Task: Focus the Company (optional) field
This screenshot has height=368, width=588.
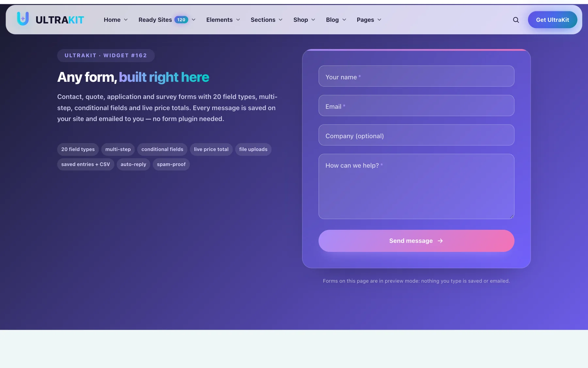Action: (x=416, y=135)
